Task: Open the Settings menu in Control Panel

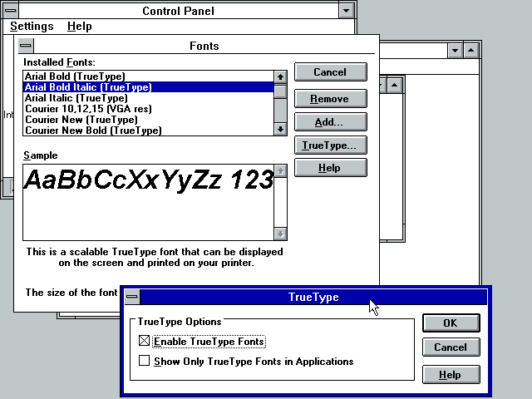Action: 32,26
